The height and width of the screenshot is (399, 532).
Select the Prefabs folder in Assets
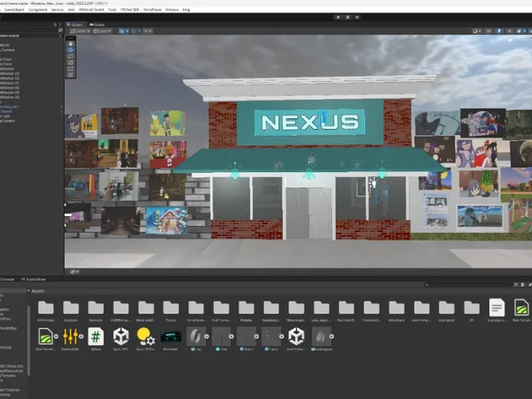(x=246, y=311)
